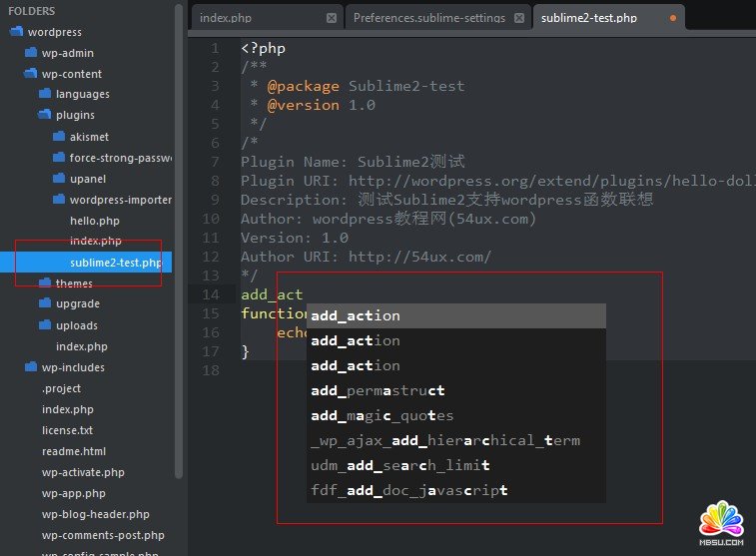Click the themes folder icon
This screenshot has width=756, height=556.
tap(44, 283)
